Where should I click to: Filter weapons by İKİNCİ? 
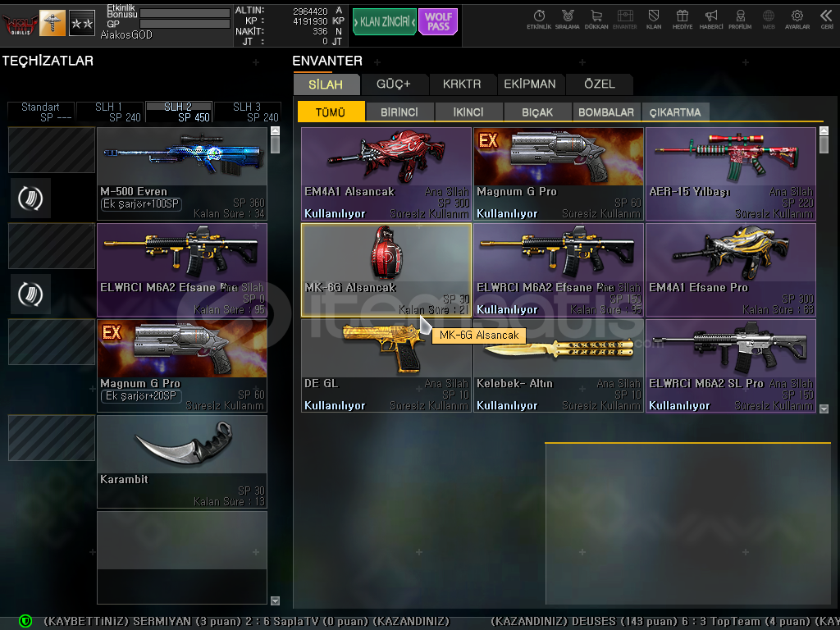(x=468, y=112)
